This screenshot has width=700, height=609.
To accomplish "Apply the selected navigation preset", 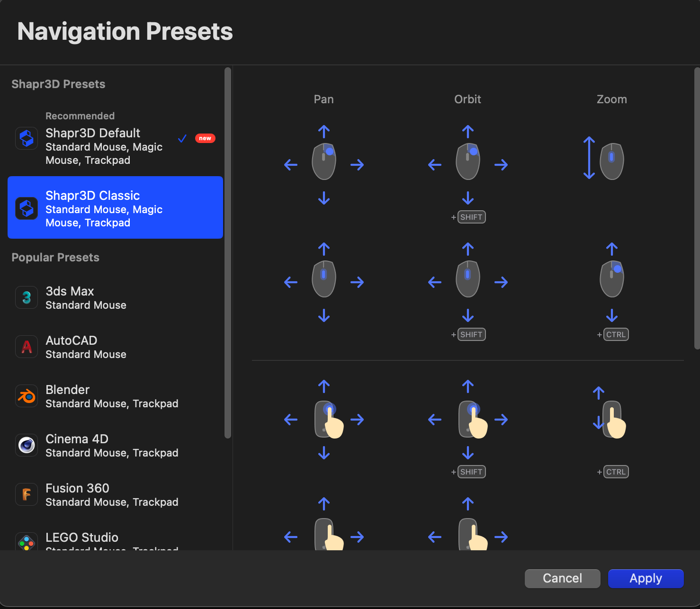I will coord(646,578).
